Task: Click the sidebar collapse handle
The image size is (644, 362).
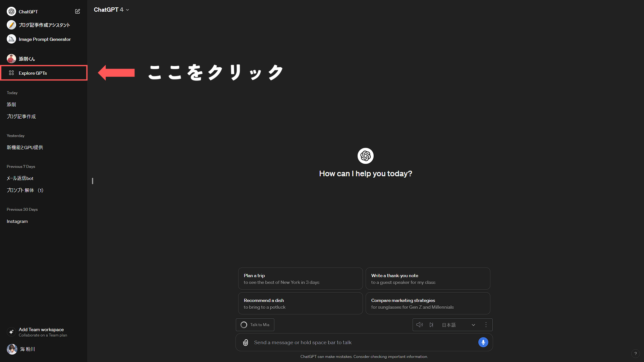Action: tap(92, 181)
